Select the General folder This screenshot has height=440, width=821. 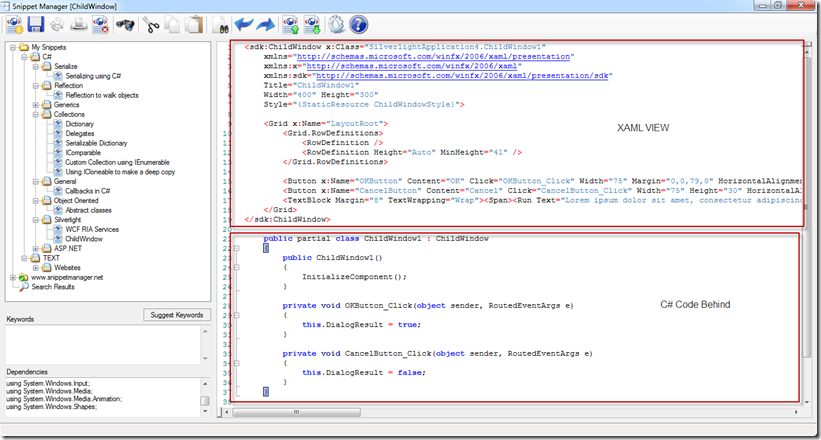coord(65,181)
